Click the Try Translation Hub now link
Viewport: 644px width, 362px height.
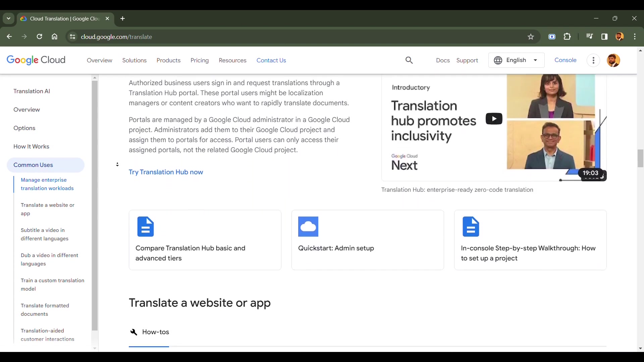click(x=166, y=172)
